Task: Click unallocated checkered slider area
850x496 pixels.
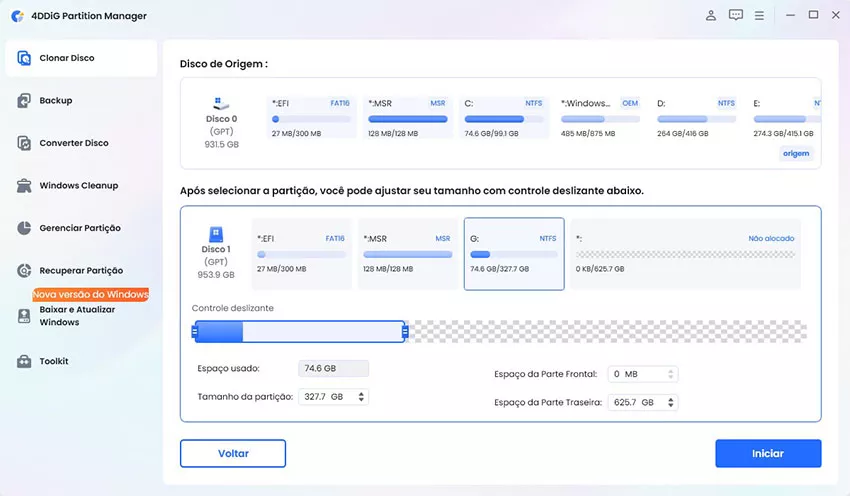Action: (607, 331)
